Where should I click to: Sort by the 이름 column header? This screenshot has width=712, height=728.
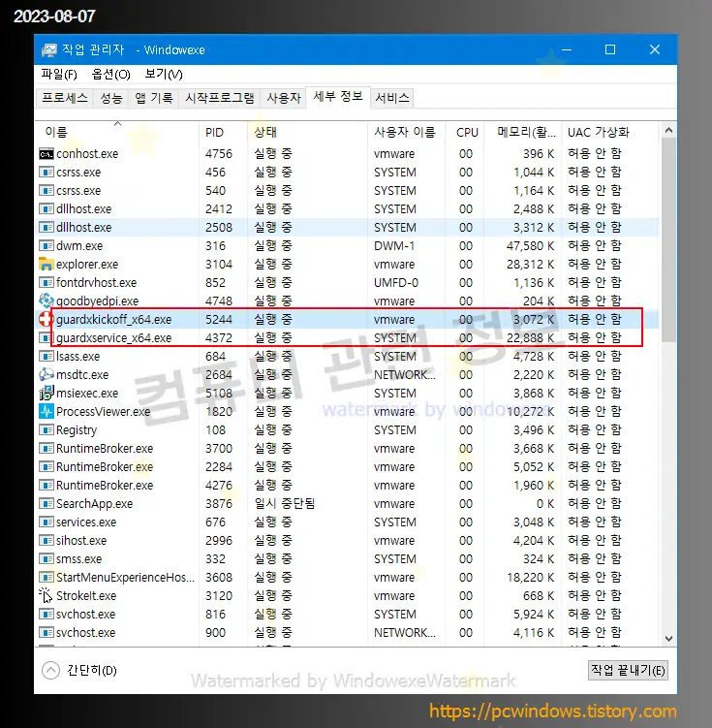pyautogui.click(x=118, y=133)
